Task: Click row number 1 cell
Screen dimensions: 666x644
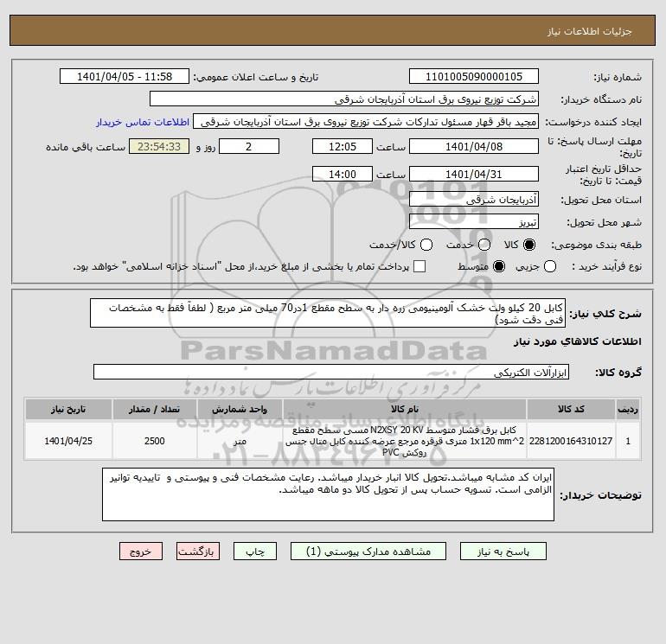Action: [628, 441]
